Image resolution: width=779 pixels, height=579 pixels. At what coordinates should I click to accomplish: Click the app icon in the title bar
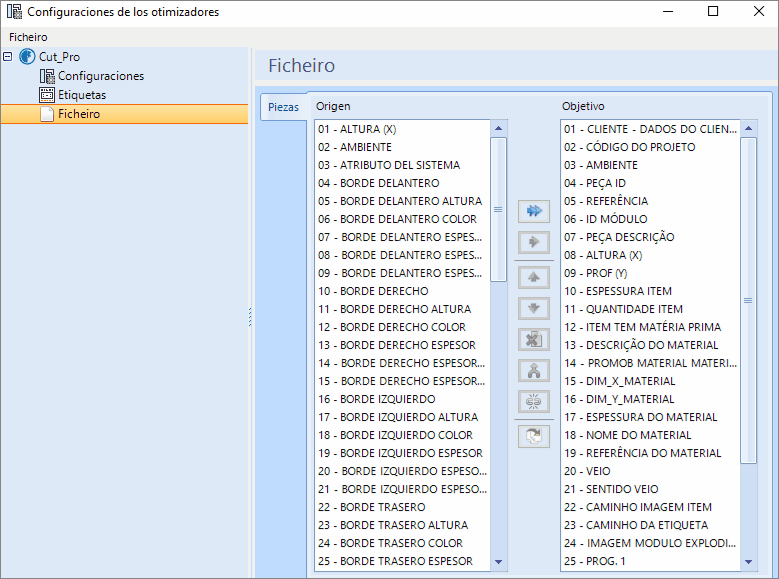[x=14, y=11]
